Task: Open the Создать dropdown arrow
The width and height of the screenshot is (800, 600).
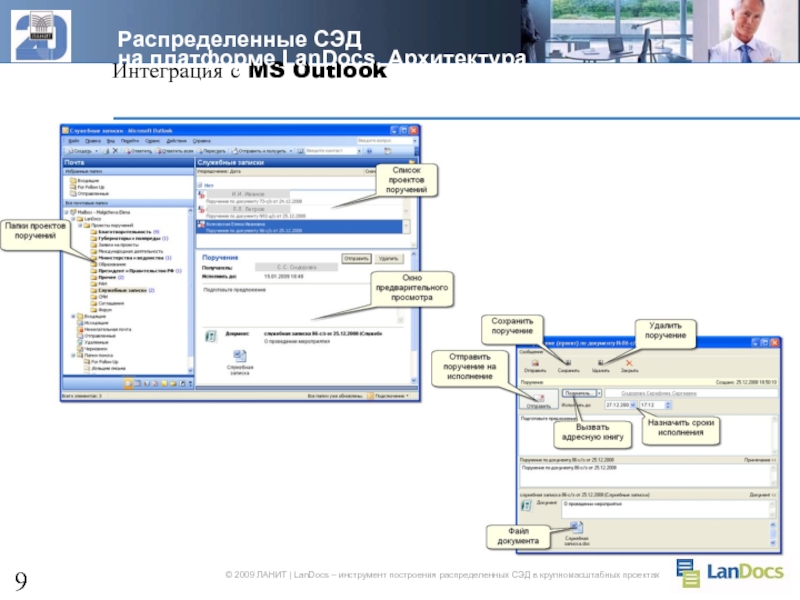Action: click(x=96, y=151)
